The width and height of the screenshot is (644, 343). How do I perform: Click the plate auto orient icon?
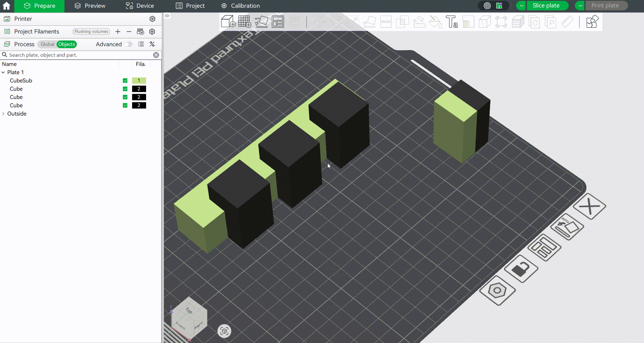[567, 227]
